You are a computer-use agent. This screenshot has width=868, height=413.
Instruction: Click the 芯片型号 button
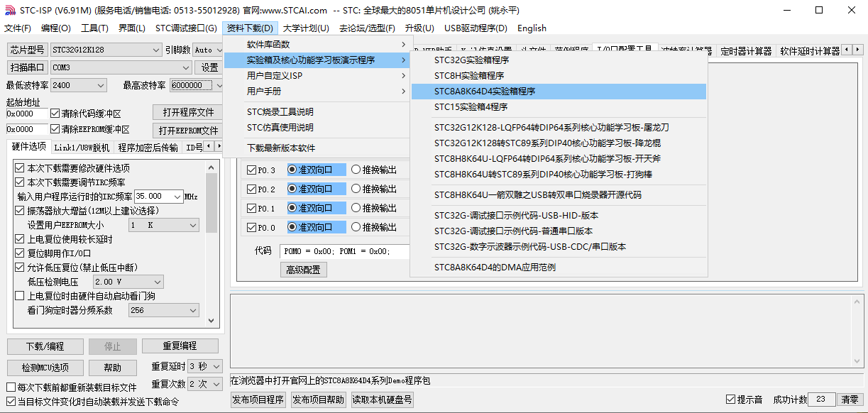28,50
